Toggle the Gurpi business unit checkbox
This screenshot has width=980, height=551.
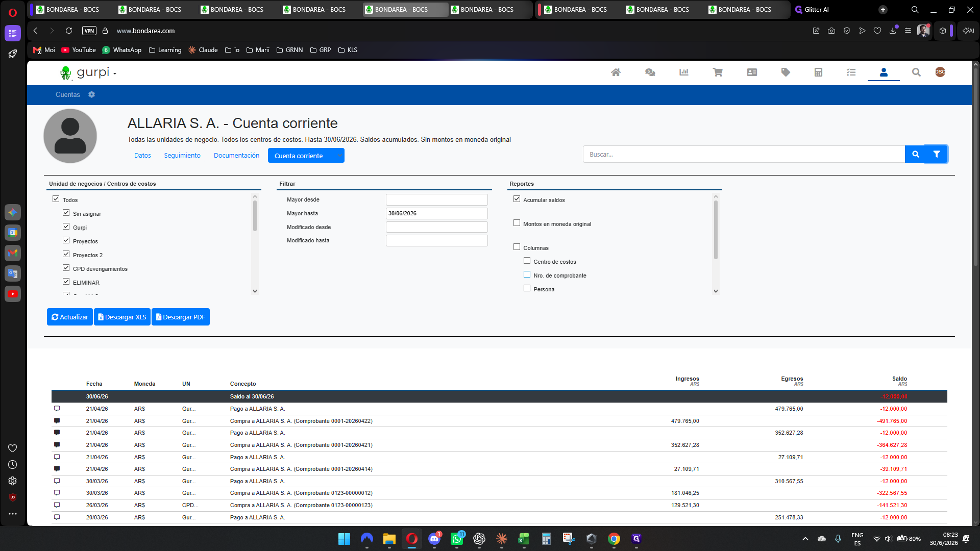[66, 227]
